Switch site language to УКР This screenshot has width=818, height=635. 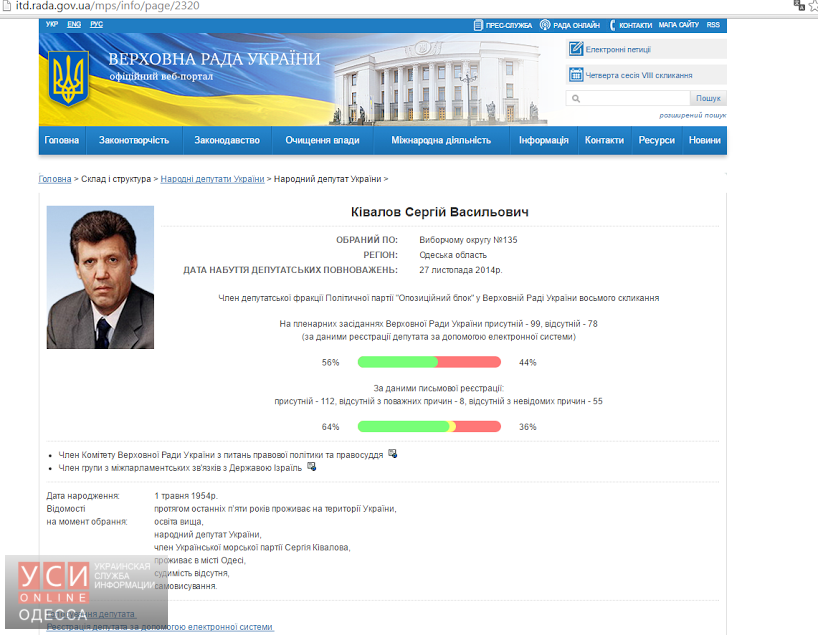[x=52, y=24]
